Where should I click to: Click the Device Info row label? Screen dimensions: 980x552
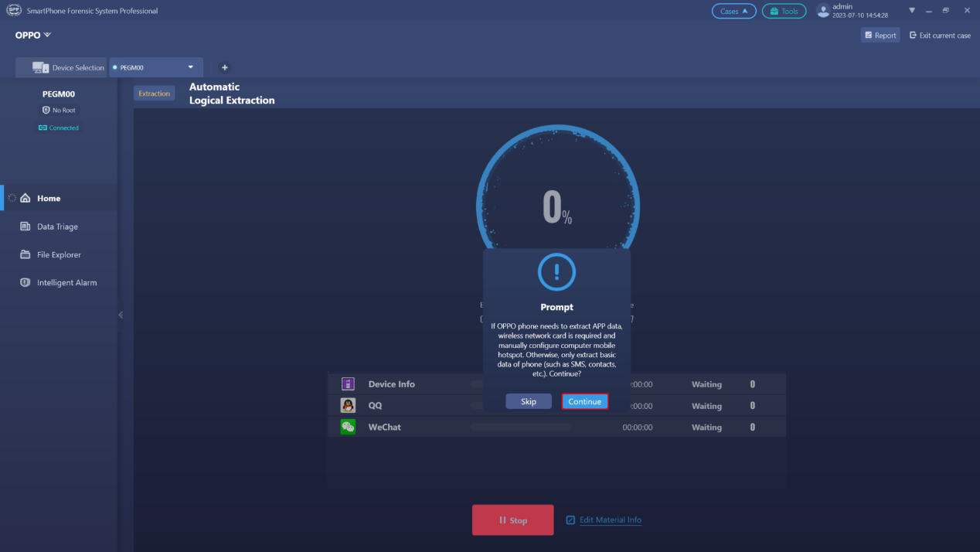tap(392, 384)
